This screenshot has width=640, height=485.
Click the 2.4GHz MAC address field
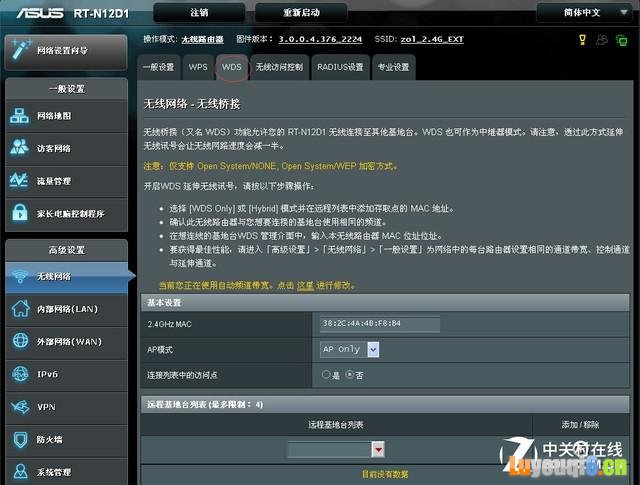[380, 324]
